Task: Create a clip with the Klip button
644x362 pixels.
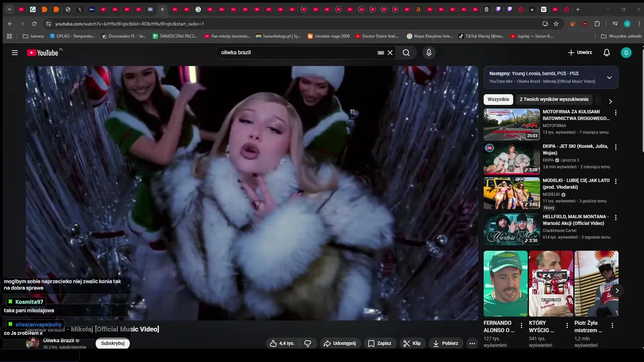Action: point(412,343)
